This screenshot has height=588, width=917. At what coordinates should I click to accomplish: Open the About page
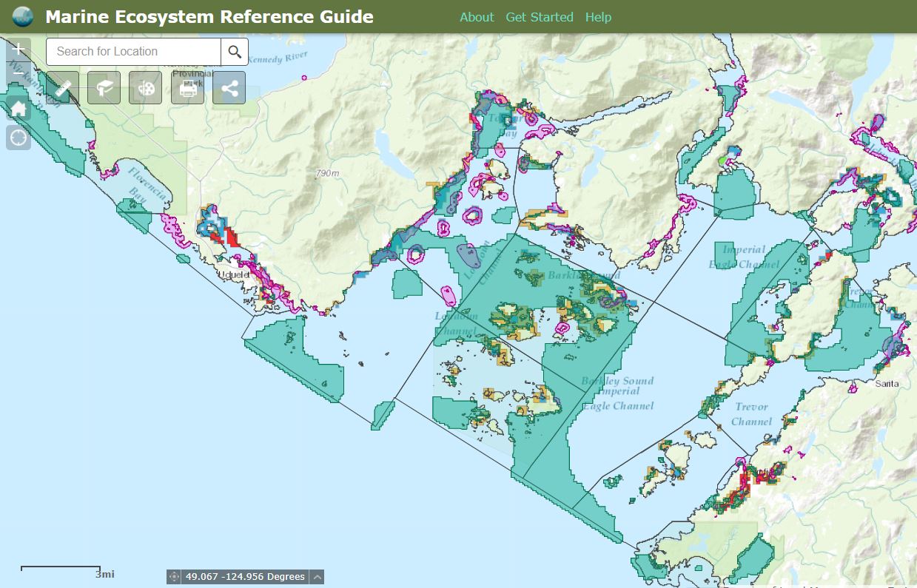pyautogui.click(x=477, y=17)
